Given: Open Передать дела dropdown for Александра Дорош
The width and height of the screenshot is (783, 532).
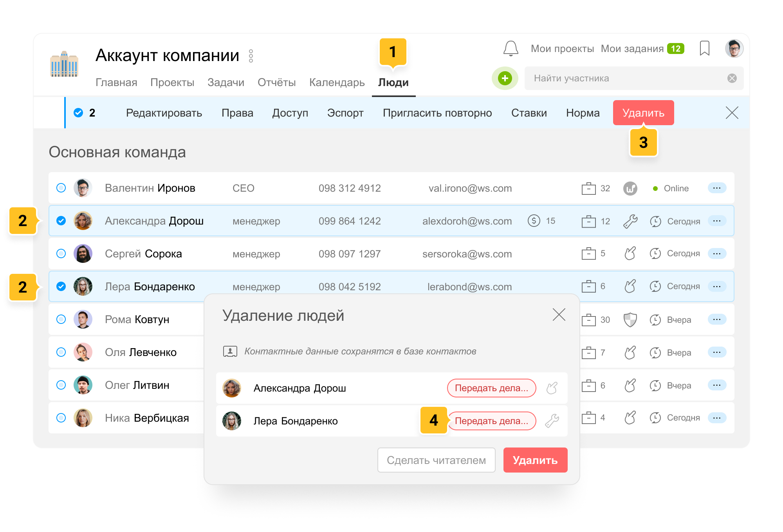Looking at the screenshot, I should (491, 388).
